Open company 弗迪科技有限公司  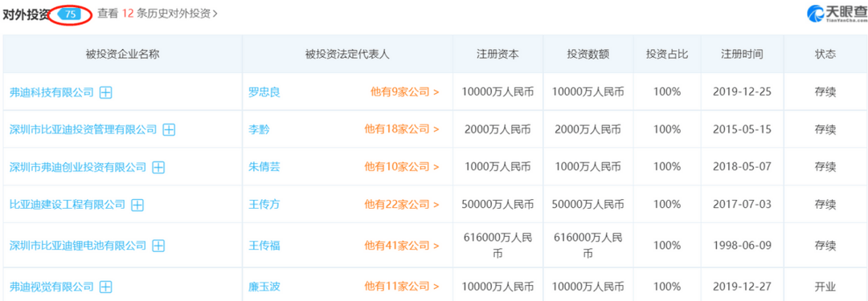coord(51,92)
